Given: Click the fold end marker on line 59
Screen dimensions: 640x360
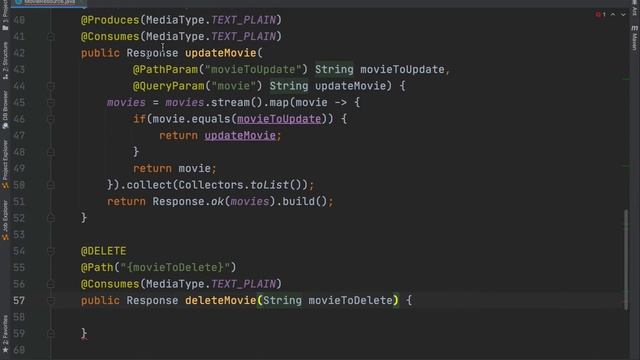Looking at the screenshot, I should (x=51, y=333).
